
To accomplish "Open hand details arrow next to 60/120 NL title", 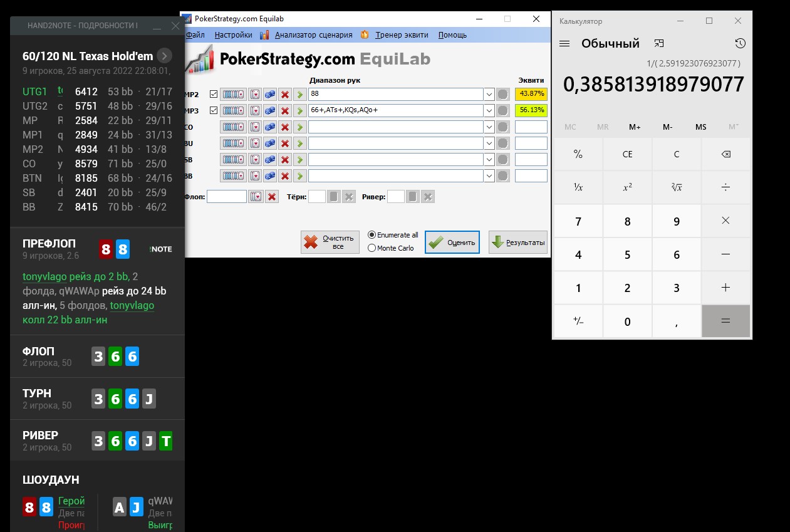I will [164, 56].
